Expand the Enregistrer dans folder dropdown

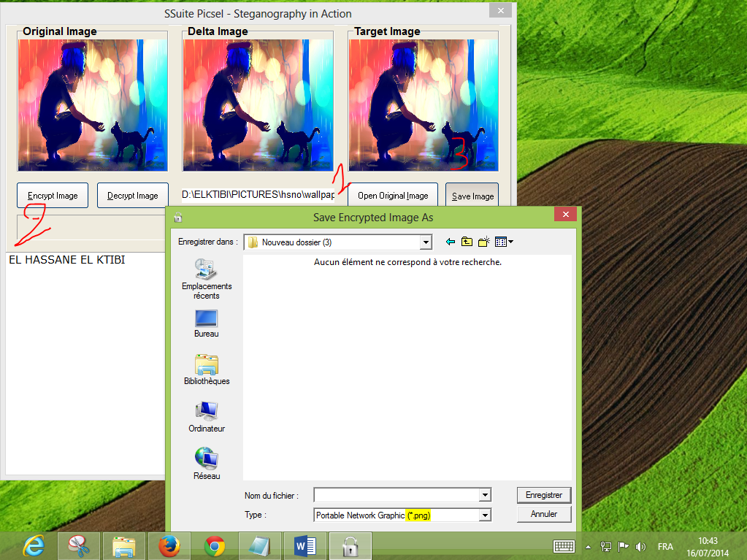[426, 242]
